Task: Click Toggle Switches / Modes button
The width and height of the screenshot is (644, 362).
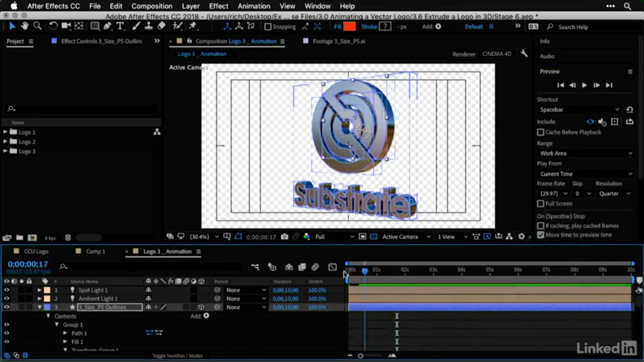Action: coord(177,356)
